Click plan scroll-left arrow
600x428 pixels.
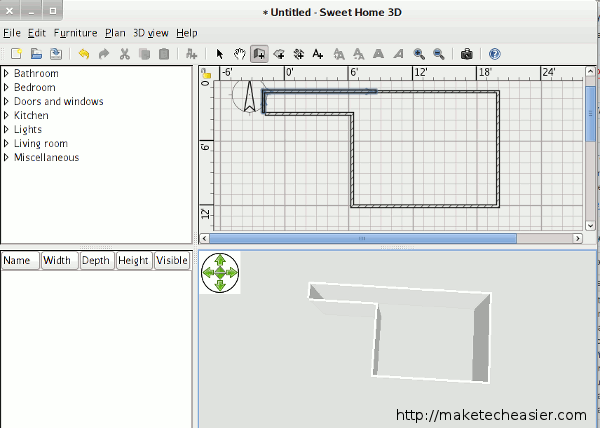coord(204,239)
